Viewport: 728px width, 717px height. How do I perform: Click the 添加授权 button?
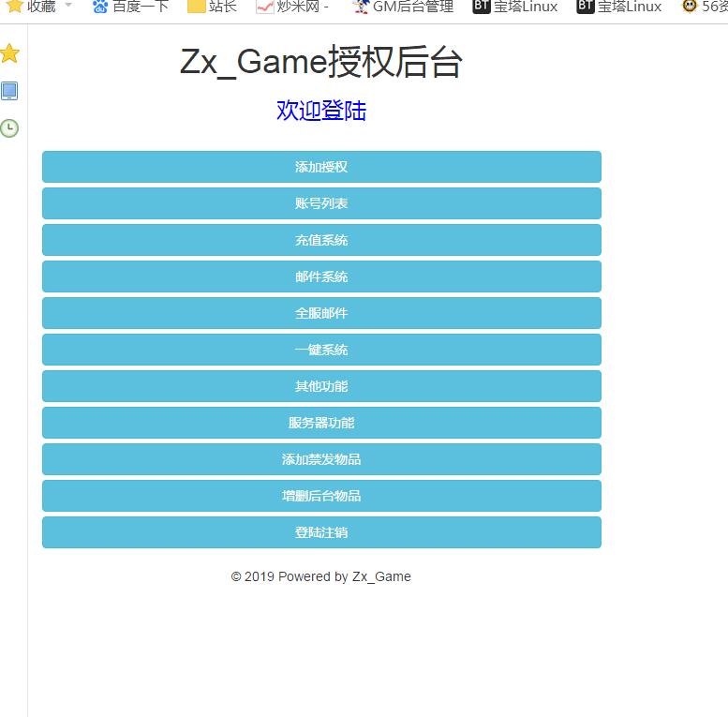pyautogui.click(x=321, y=167)
